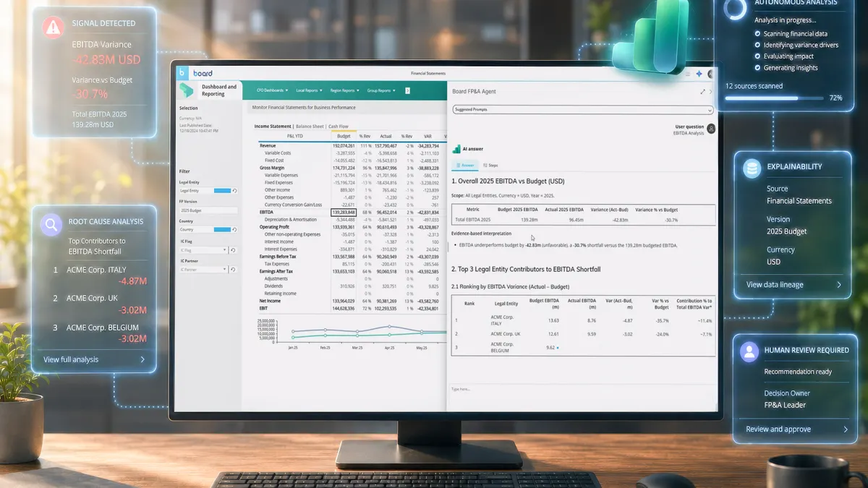Click ACME Corp. ITALY in root cause card
868x488 pixels.
[97, 270]
